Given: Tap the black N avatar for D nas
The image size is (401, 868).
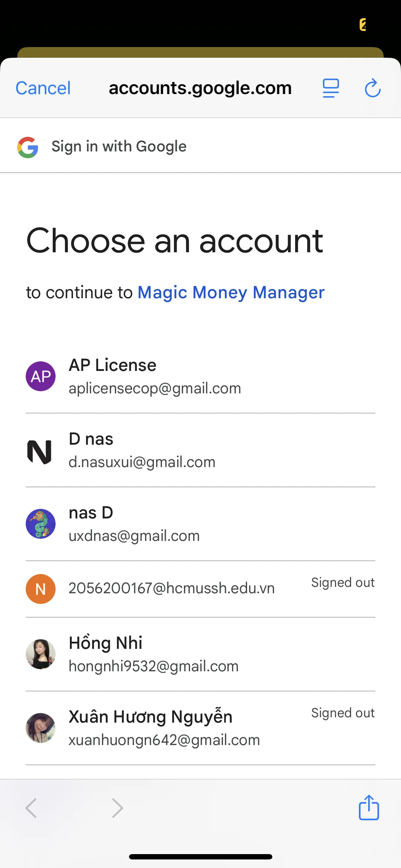Looking at the screenshot, I should pyautogui.click(x=40, y=451).
